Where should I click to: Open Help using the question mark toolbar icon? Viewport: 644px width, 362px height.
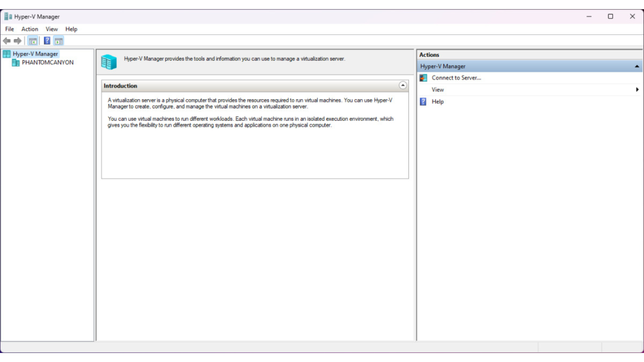click(47, 41)
